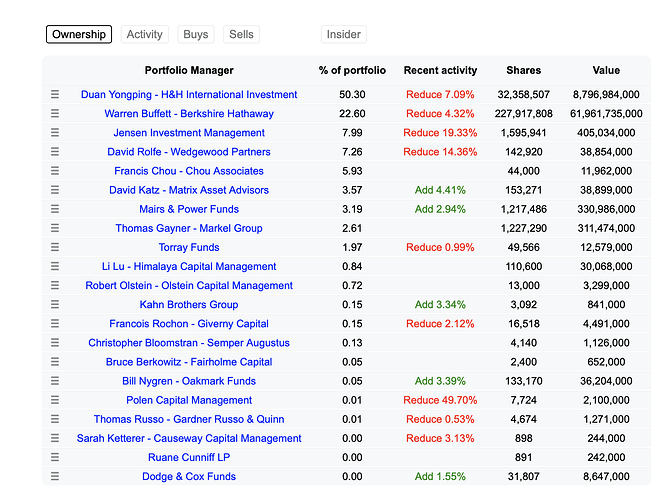
Task: Select the '8,796,984,000' value cell
Action: [606, 94]
